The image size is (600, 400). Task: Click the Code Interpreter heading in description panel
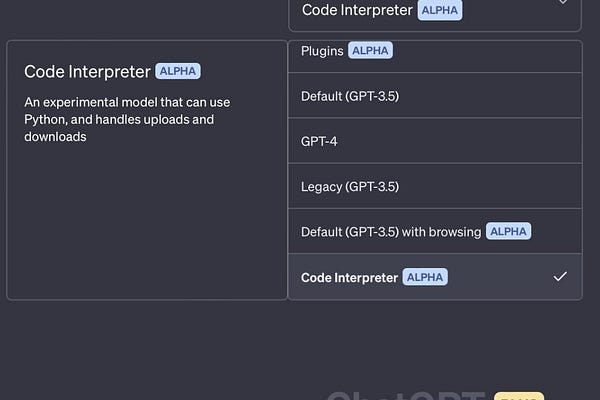coord(87,72)
